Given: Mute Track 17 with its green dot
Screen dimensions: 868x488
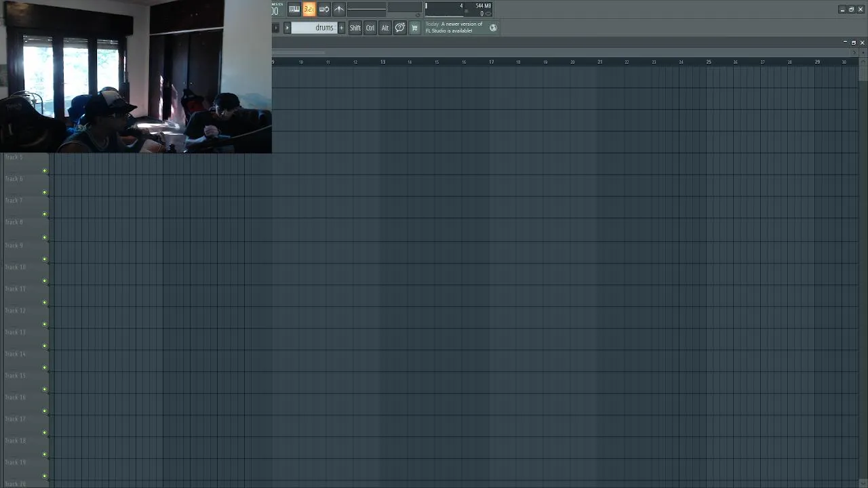Looking at the screenshot, I should tap(45, 432).
